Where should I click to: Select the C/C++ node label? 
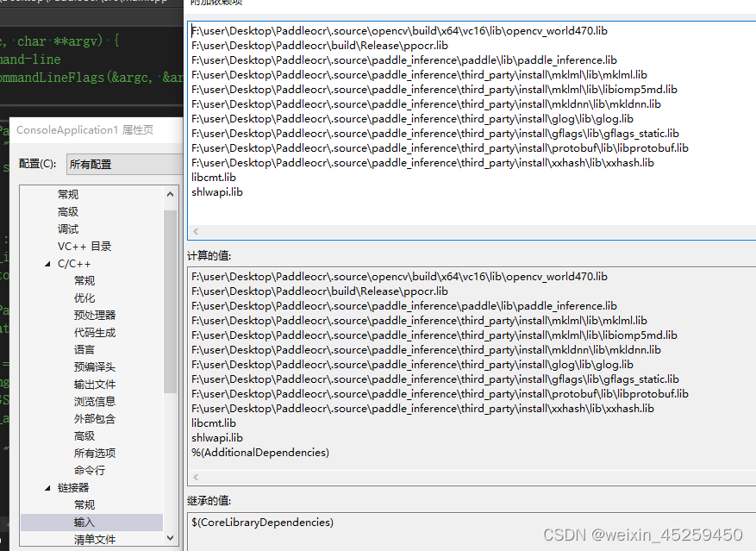(74, 264)
